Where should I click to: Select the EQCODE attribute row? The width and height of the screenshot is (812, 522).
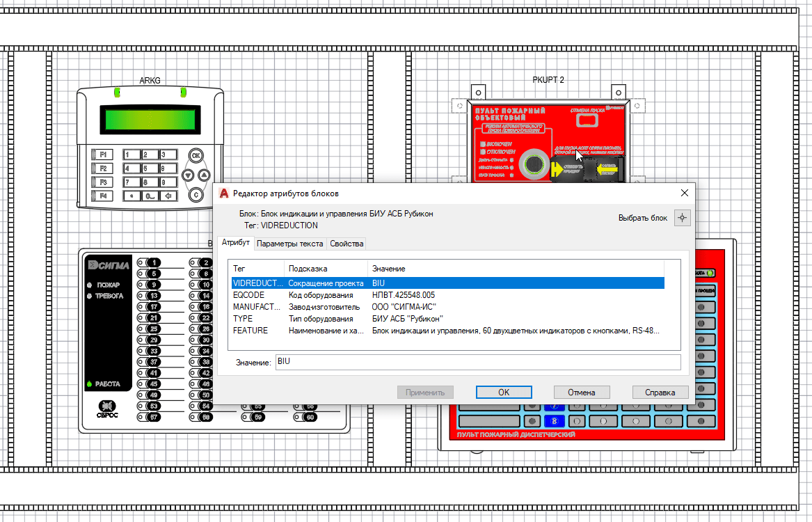(447, 295)
